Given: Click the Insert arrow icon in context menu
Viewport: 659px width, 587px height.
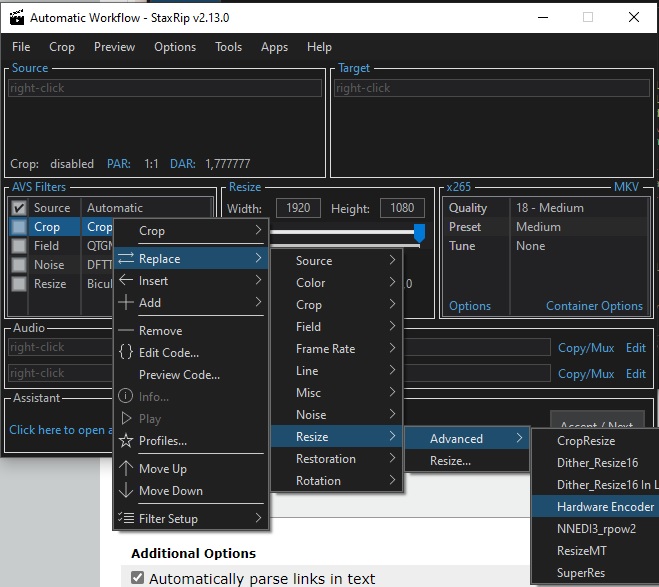Looking at the screenshot, I should (x=126, y=281).
